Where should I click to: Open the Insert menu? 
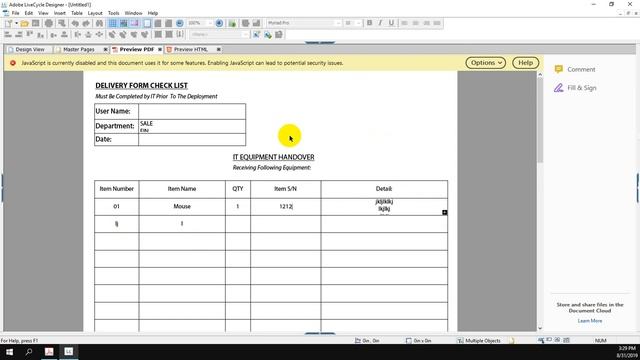tap(60, 13)
